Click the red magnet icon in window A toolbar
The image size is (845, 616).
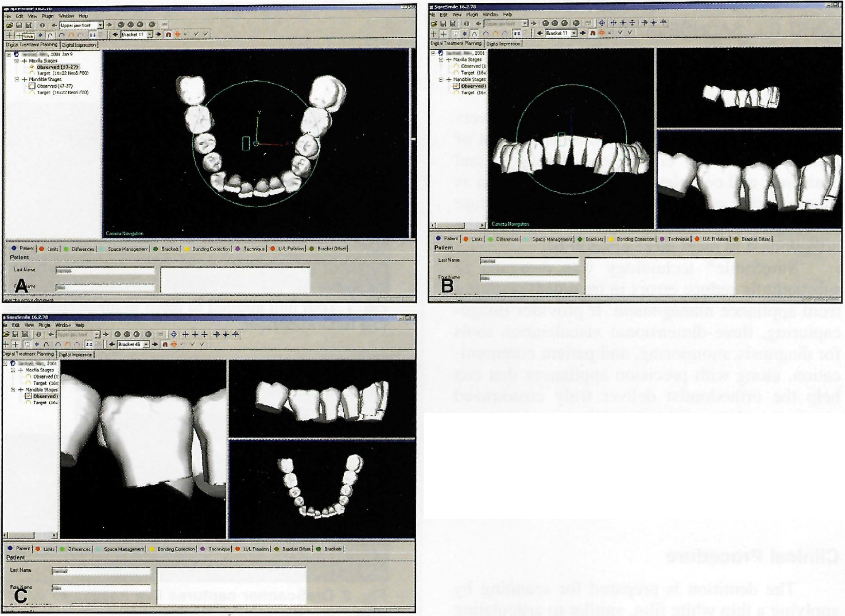(x=168, y=35)
